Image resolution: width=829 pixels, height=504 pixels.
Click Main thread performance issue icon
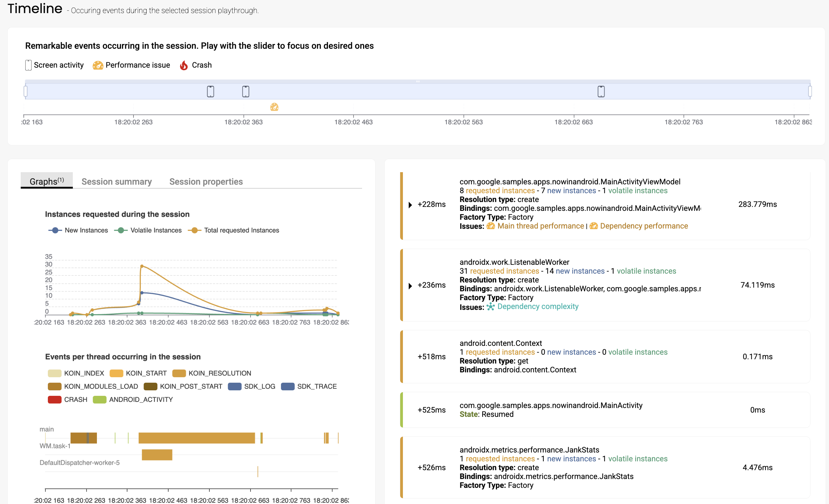[x=490, y=226]
